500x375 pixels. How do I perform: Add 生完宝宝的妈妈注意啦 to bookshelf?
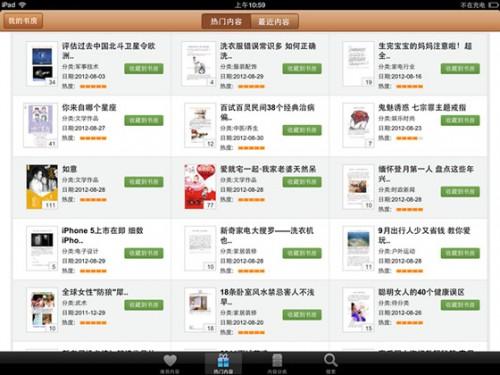coord(460,68)
